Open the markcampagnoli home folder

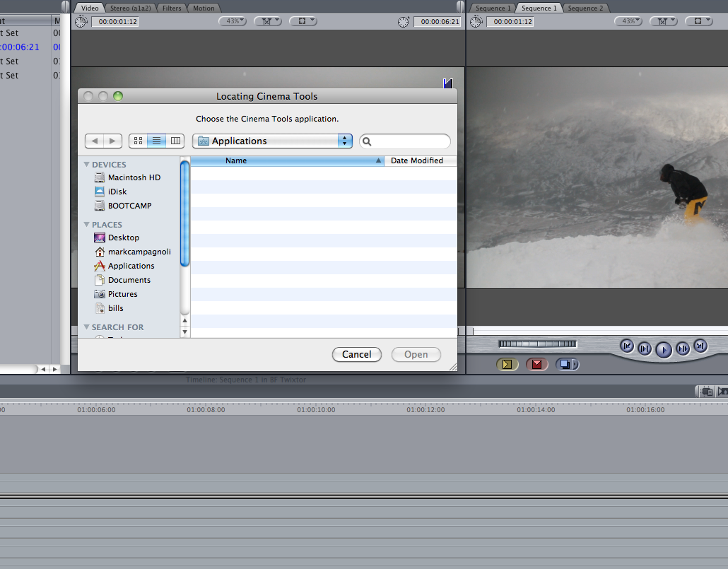[x=132, y=252]
